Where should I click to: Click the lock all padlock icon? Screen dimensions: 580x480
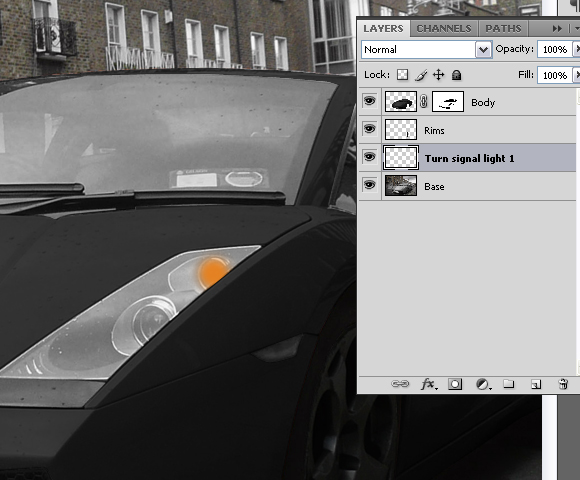(456, 75)
